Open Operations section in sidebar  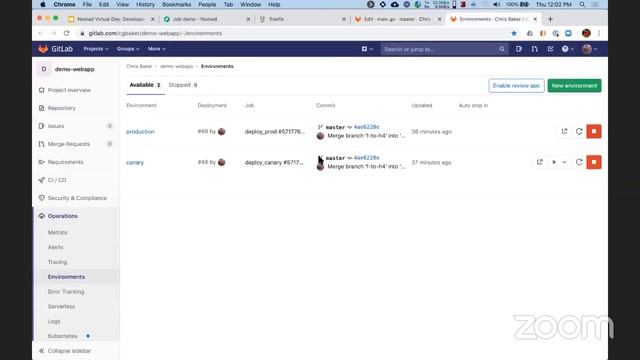coord(62,216)
